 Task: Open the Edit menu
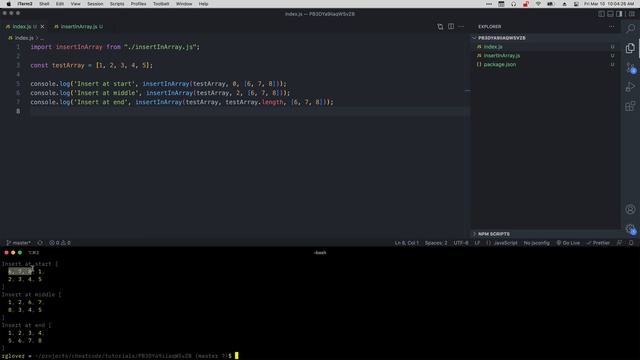click(x=60, y=4)
